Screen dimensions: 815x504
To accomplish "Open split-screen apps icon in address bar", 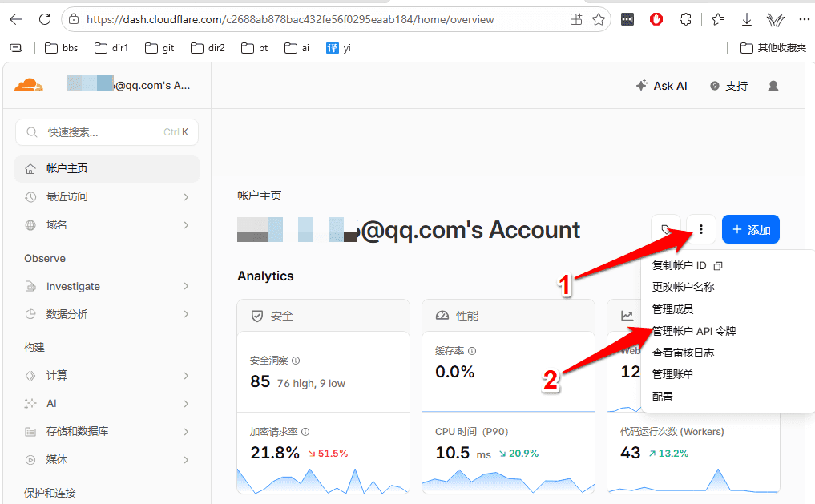I will pyautogui.click(x=576, y=20).
